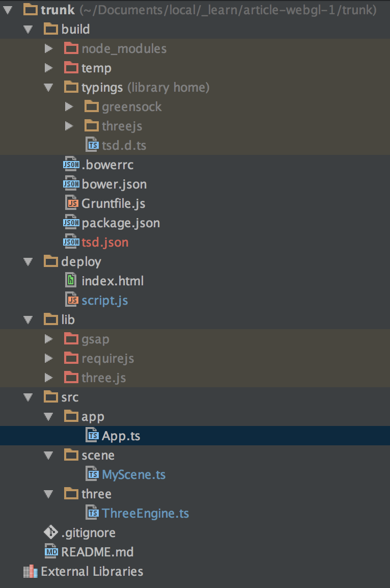Click the JS file icon beside Gruntfile.js
The height and width of the screenshot is (588, 390).
72,203
